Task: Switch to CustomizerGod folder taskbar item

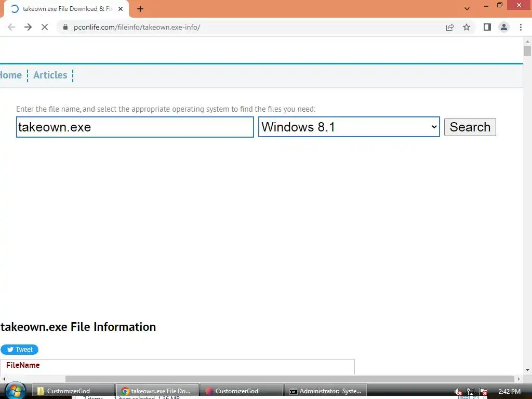Action: click(73, 391)
